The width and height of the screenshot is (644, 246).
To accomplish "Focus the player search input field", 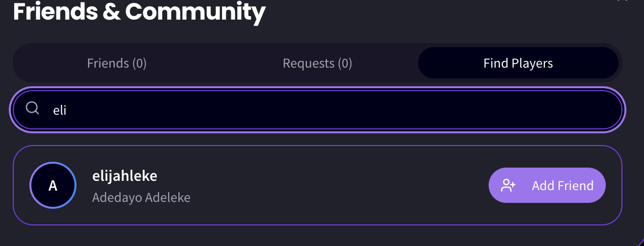I will click(318, 110).
